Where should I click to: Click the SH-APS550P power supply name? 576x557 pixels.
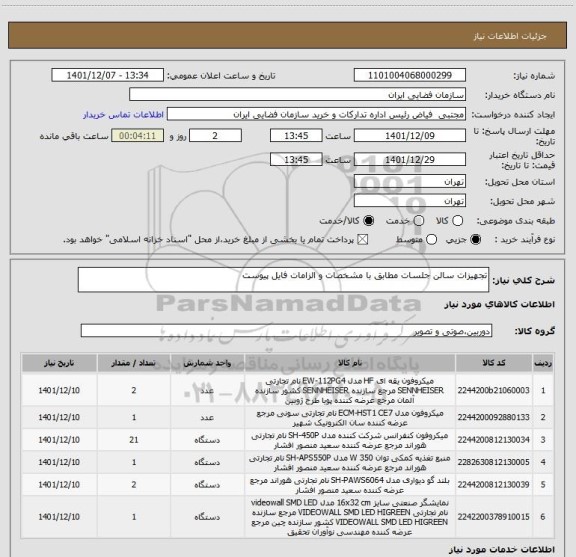click(350, 463)
